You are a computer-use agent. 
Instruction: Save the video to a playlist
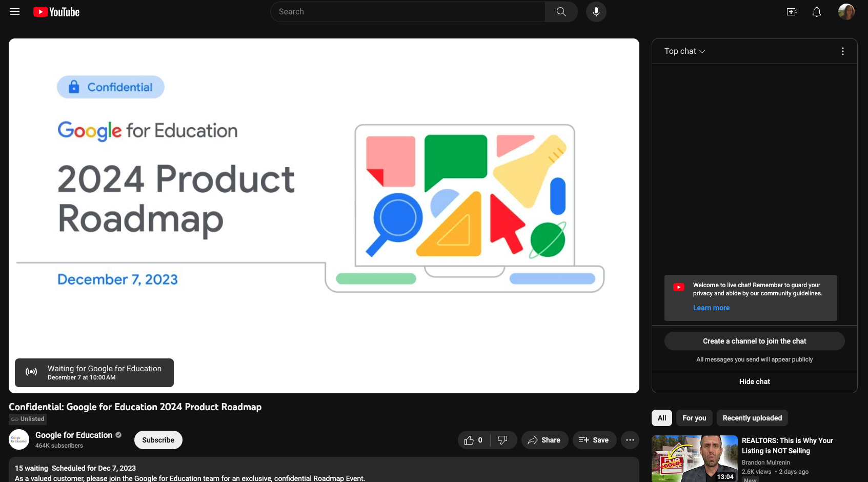(594, 440)
